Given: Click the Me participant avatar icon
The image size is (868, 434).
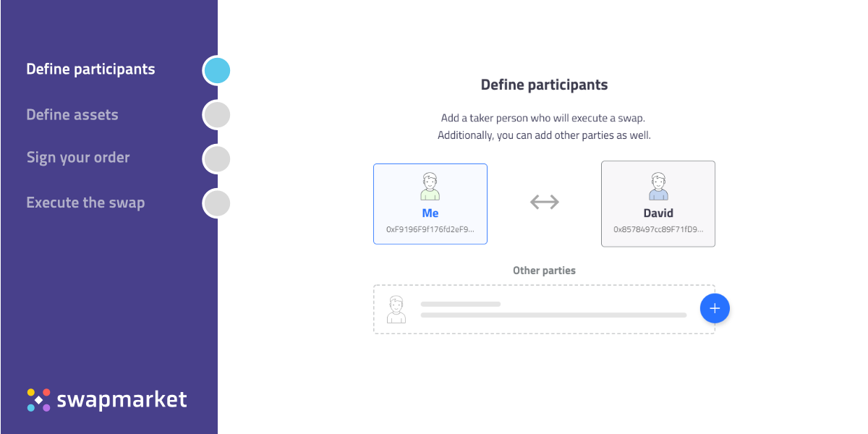Looking at the screenshot, I should [430, 186].
